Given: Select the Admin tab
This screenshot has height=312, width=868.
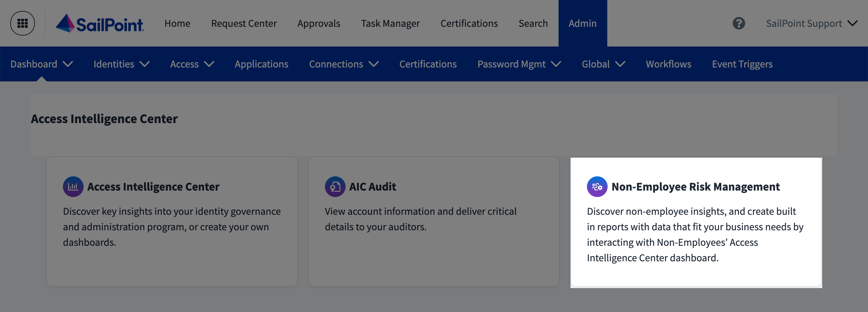Looking at the screenshot, I should [x=583, y=23].
